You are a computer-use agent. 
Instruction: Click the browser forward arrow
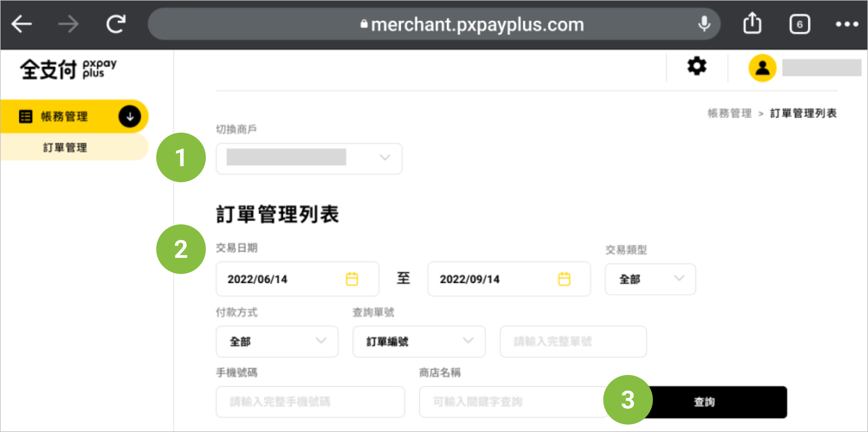pyautogui.click(x=69, y=24)
